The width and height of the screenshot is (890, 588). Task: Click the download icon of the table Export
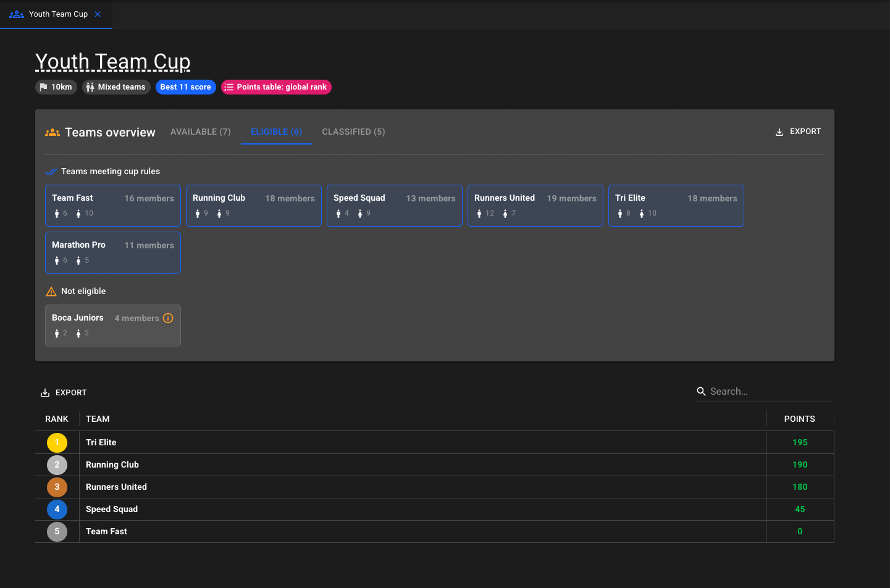(x=45, y=393)
